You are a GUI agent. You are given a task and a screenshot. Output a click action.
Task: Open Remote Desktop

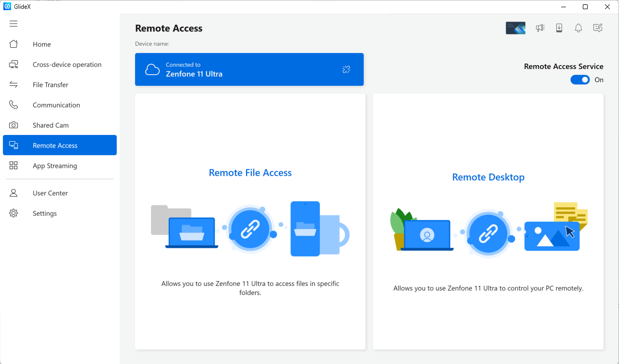488,177
